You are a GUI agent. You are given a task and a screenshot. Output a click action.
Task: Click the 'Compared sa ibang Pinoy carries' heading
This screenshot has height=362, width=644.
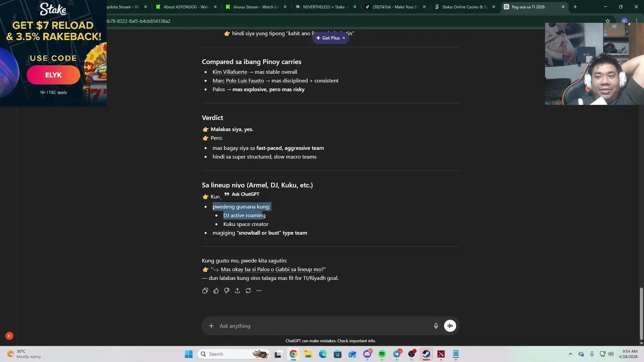point(252,62)
